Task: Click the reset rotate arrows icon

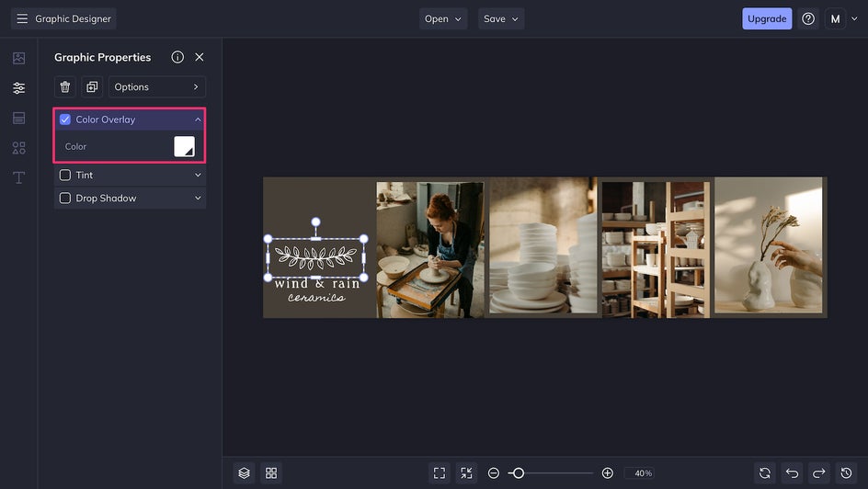Action: click(x=765, y=473)
